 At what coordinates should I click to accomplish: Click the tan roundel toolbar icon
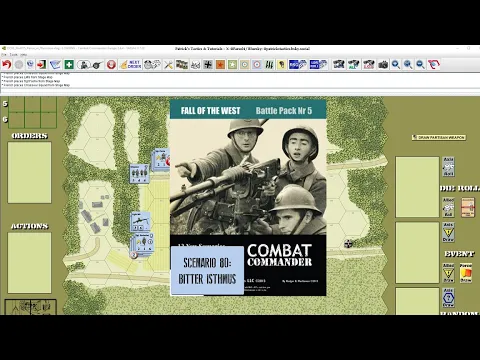[x=245, y=64]
